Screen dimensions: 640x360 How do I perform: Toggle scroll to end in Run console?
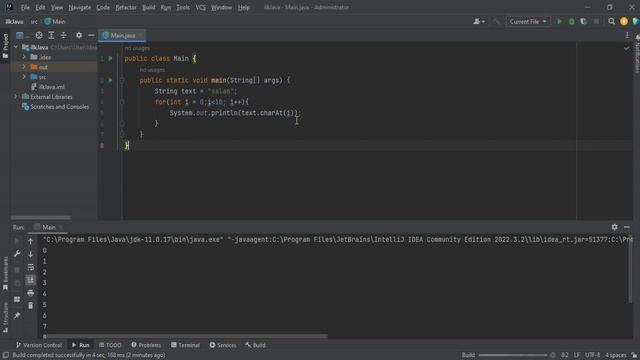click(31, 280)
